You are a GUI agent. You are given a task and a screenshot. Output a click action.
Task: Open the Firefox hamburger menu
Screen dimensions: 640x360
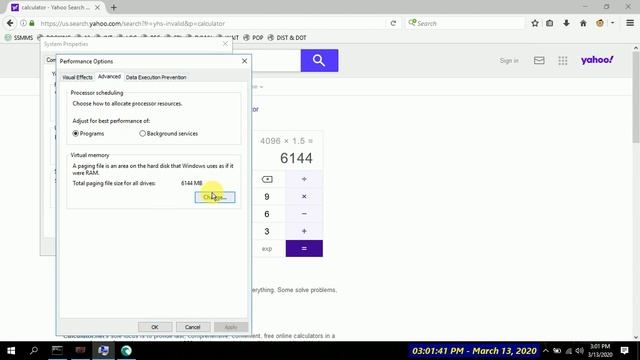tap(630, 23)
